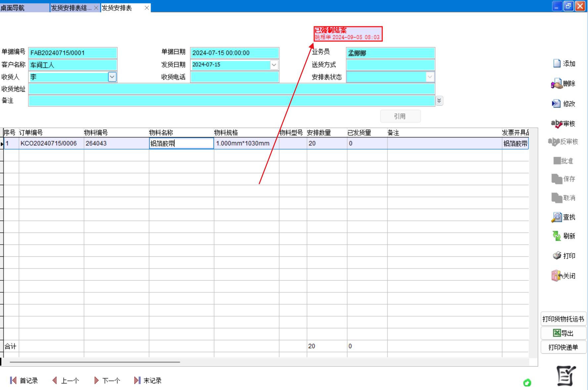Open the 发货日期 date dropdown
588x390 pixels.
pyautogui.click(x=274, y=65)
